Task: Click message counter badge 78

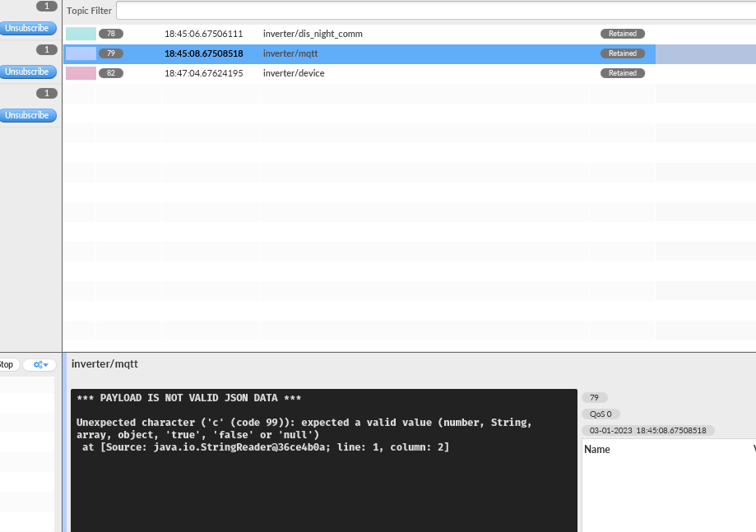Action: [x=111, y=34]
